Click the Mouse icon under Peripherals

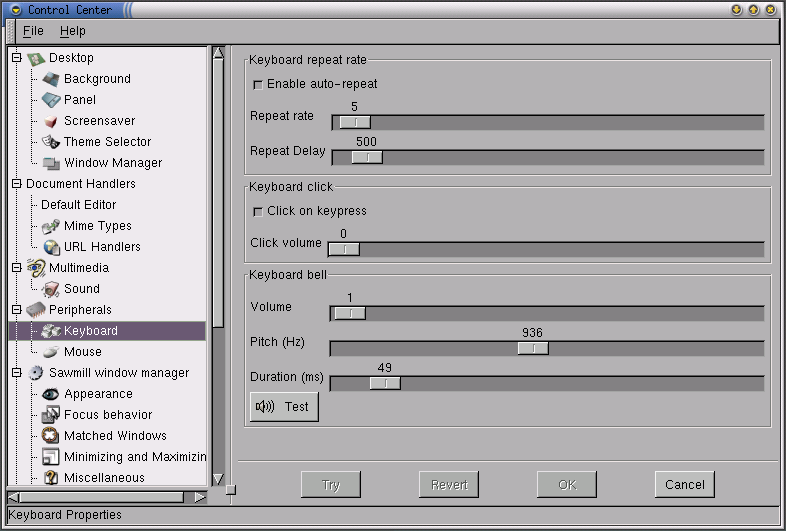point(51,352)
